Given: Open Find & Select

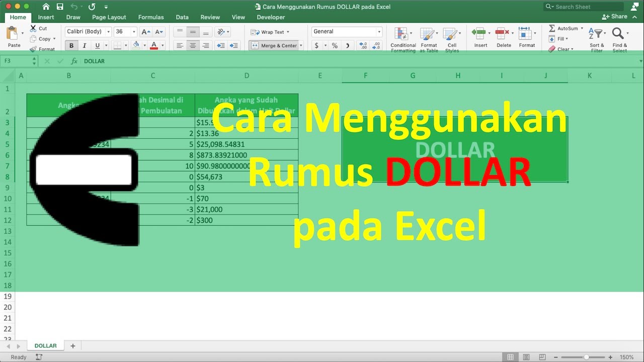Looking at the screenshot, I should (619, 40).
